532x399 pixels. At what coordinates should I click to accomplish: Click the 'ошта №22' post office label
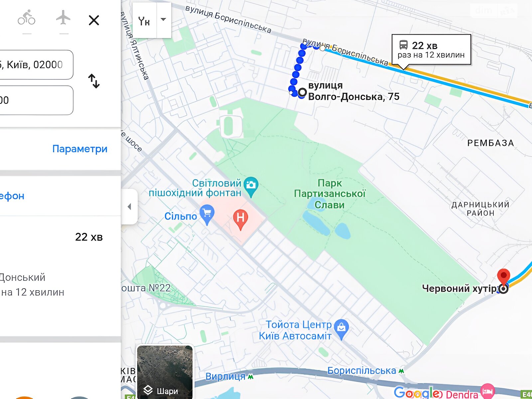(x=146, y=288)
